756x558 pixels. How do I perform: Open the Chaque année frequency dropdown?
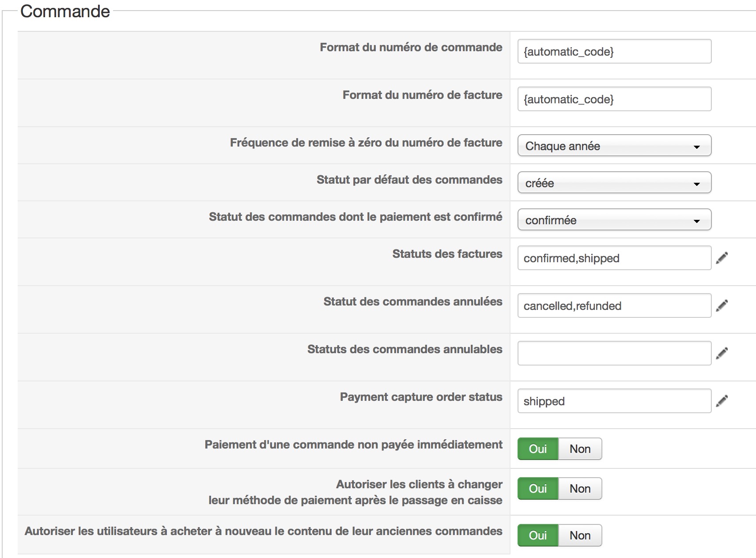pos(614,146)
